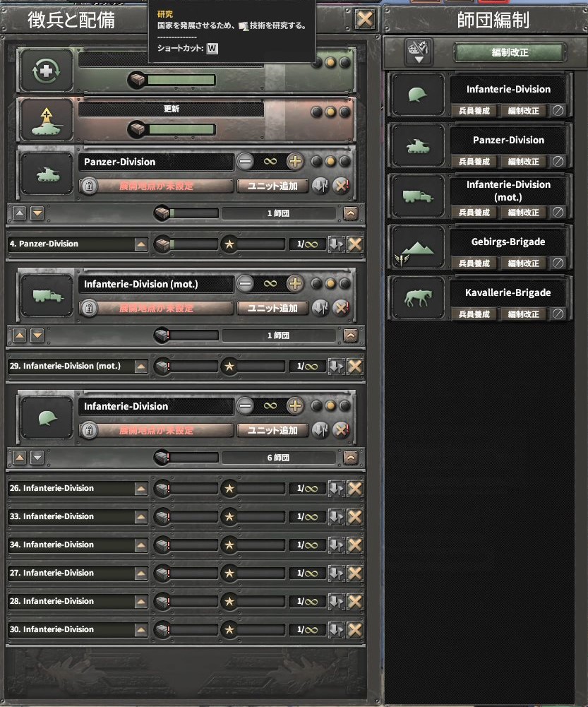Click the Kavallerie-Brigade horse icon

[x=418, y=298]
